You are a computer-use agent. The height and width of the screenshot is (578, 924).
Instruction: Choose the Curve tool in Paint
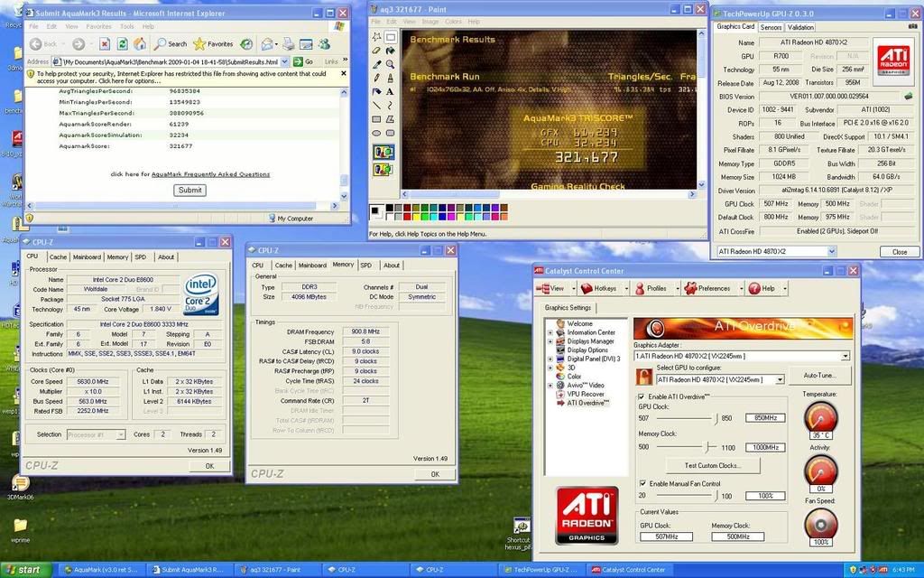pos(390,106)
